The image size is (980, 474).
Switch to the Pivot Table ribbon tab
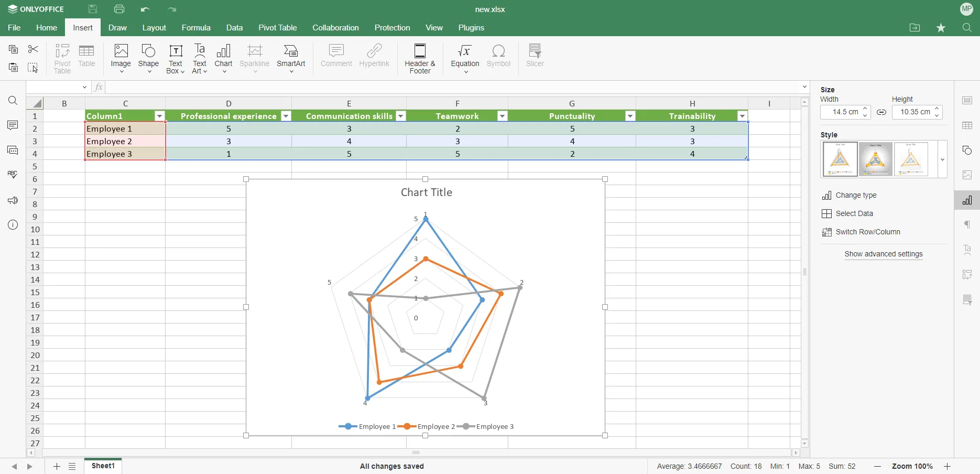pyautogui.click(x=277, y=28)
